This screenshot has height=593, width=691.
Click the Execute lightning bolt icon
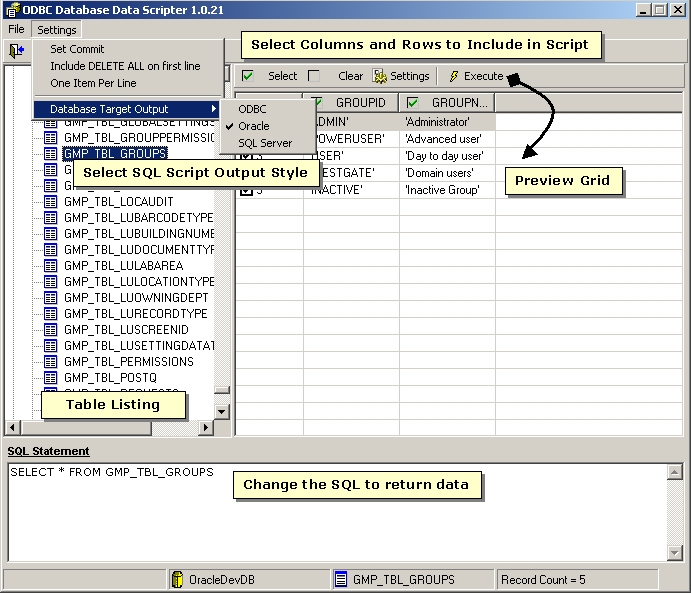[453, 76]
